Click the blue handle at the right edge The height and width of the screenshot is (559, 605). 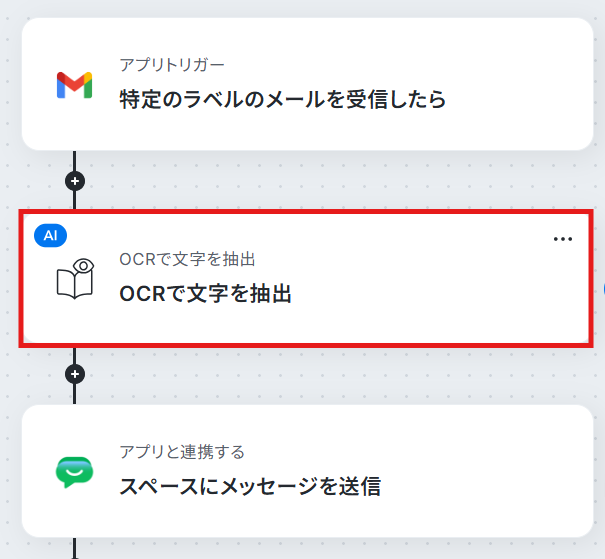(603, 289)
